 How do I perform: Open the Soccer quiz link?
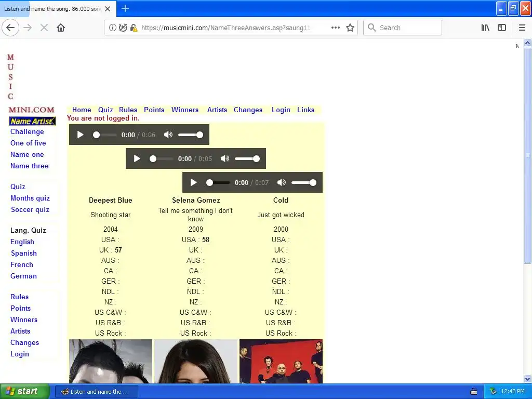click(x=30, y=210)
